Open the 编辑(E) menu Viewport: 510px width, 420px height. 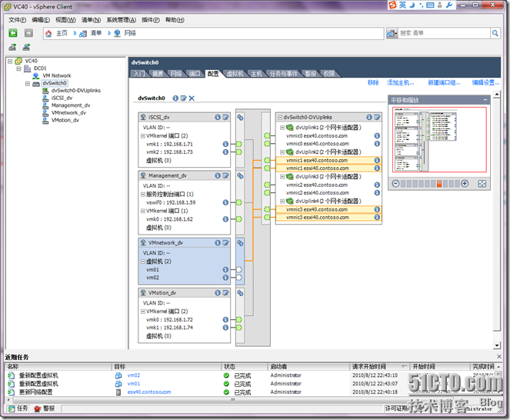[41, 20]
